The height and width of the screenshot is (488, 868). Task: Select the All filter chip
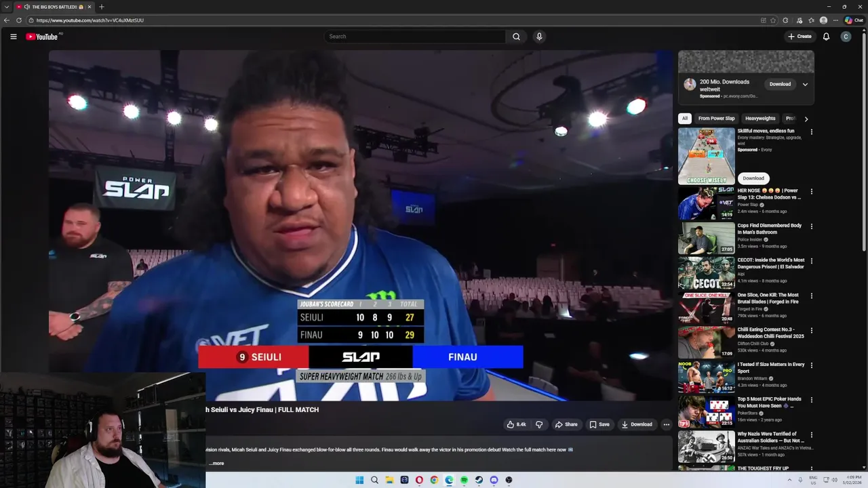(685, 119)
